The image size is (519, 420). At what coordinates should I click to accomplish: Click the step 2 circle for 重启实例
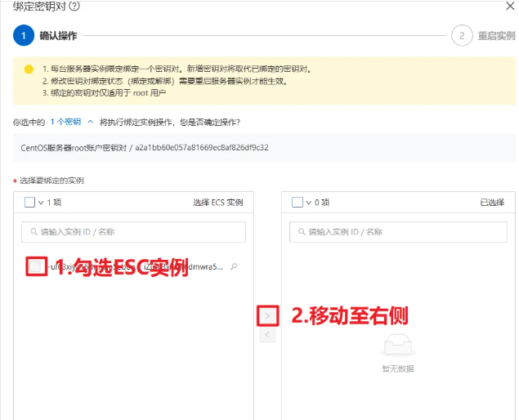click(x=462, y=36)
